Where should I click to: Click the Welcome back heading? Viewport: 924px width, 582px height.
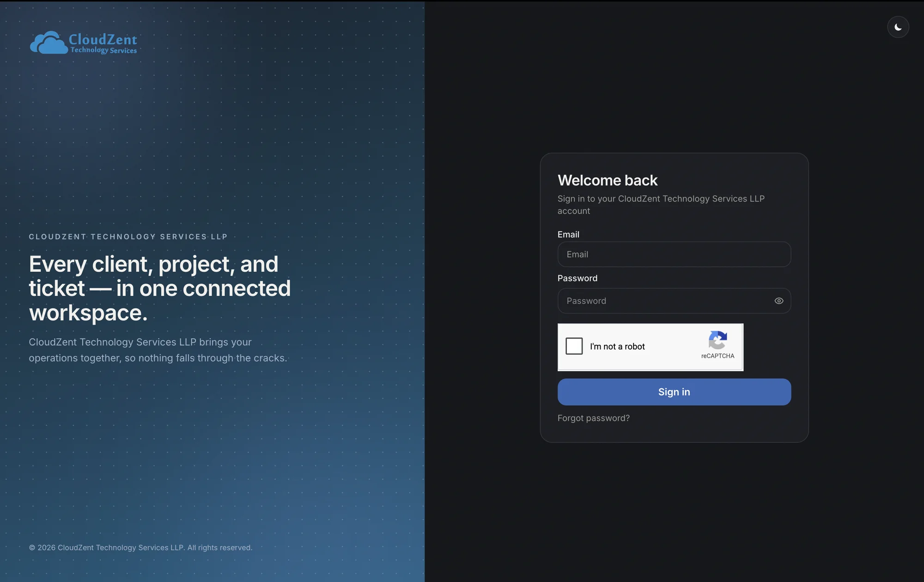coord(607,180)
